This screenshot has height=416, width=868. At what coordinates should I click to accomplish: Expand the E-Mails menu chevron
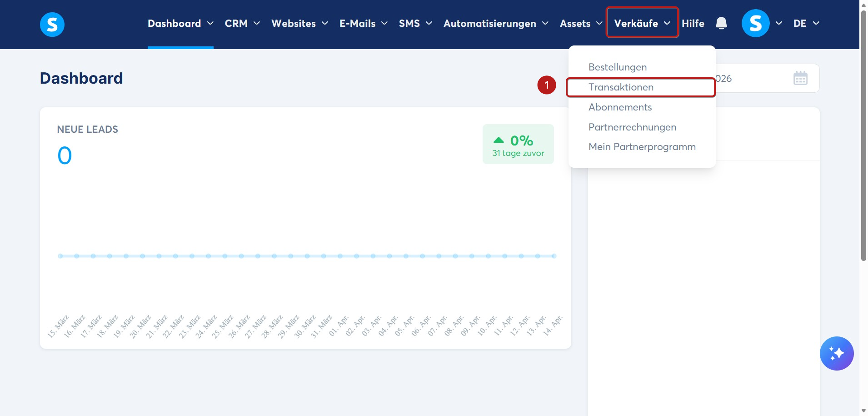pos(384,23)
